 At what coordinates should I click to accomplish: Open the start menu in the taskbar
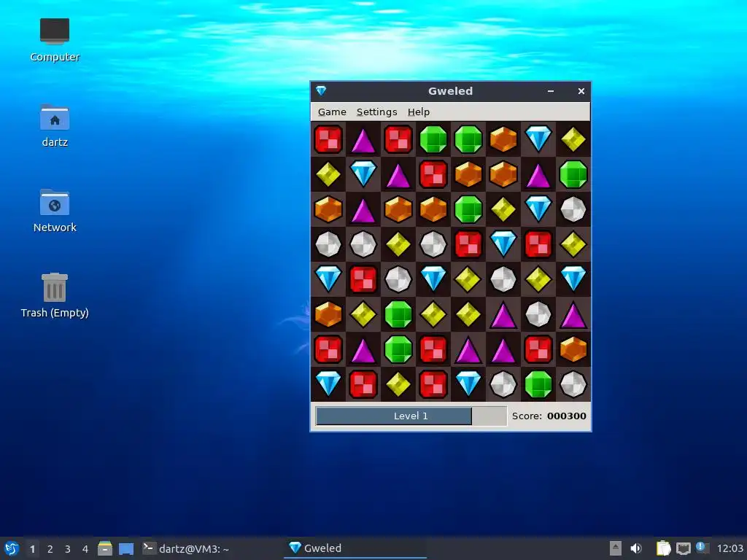pyautogui.click(x=12, y=548)
